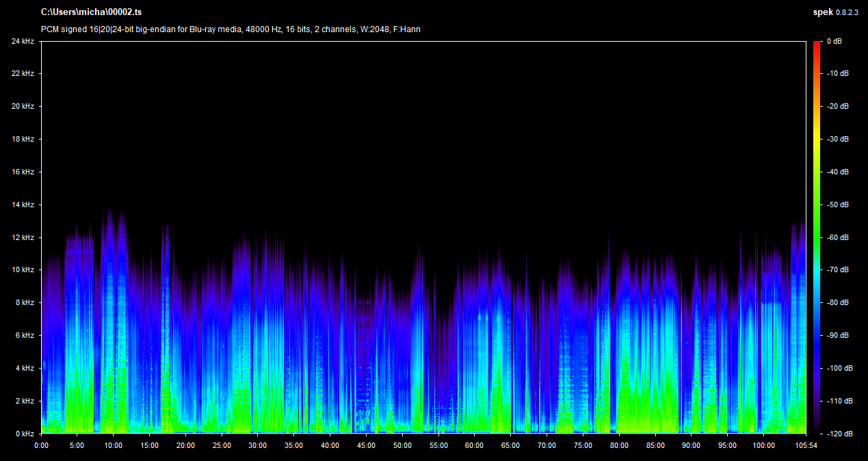Select the 8 kHz frequency axis label
This screenshot has width=868, height=461.
(25, 302)
